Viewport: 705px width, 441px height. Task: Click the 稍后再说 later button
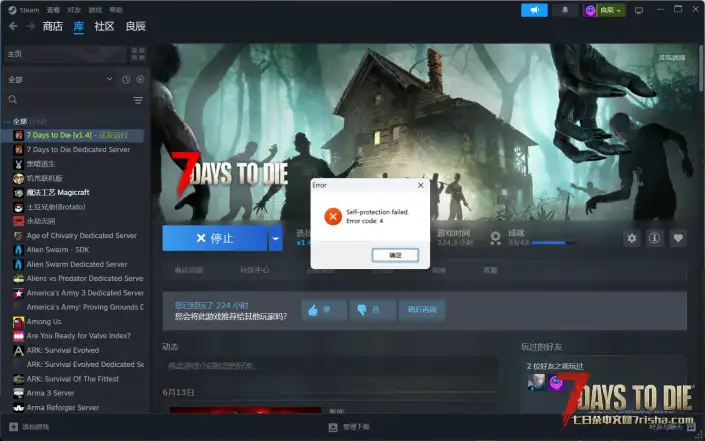point(422,310)
